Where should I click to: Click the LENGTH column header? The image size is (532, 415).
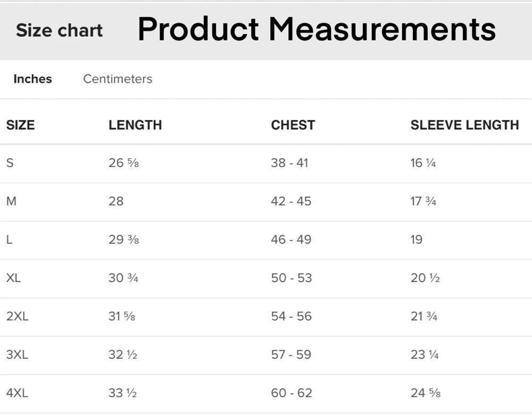point(135,125)
